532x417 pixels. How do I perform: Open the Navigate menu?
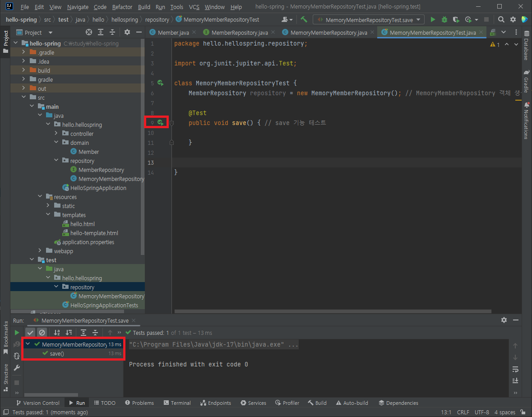(x=78, y=7)
